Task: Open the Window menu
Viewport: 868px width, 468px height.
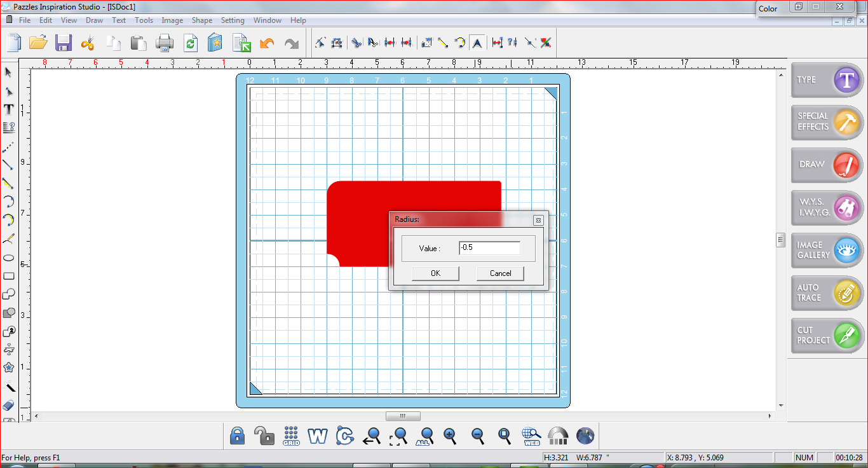Action: 268,20
